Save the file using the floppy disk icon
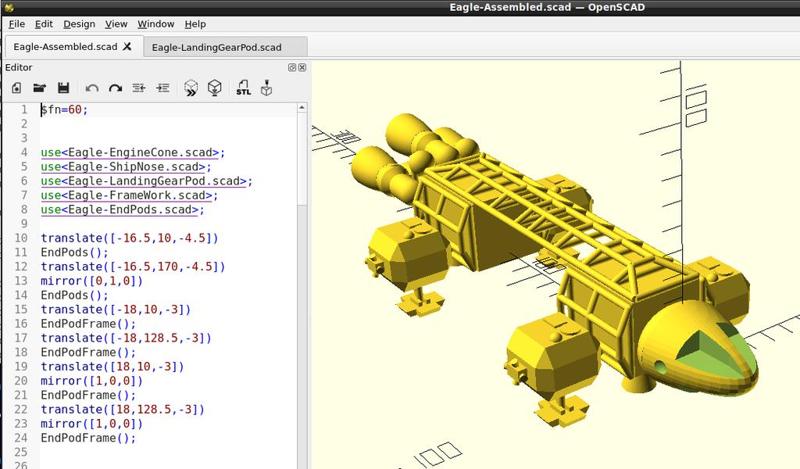 (x=63, y=89)
